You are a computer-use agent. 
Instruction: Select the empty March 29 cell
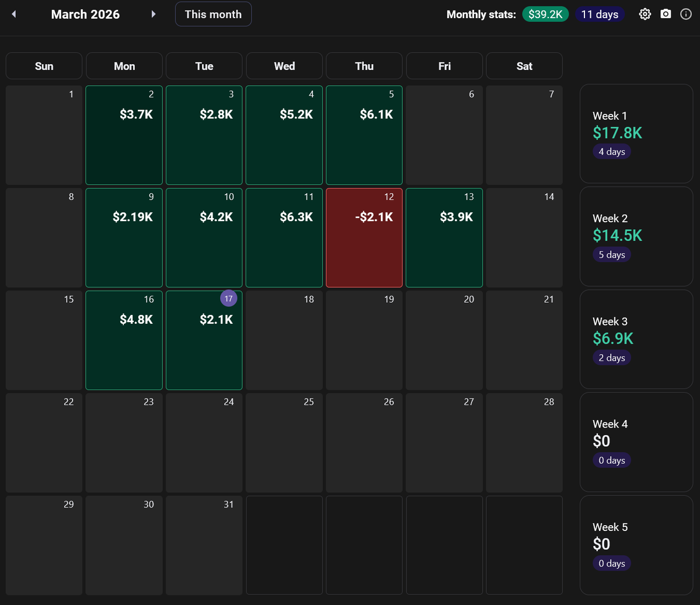pos(44,545)
